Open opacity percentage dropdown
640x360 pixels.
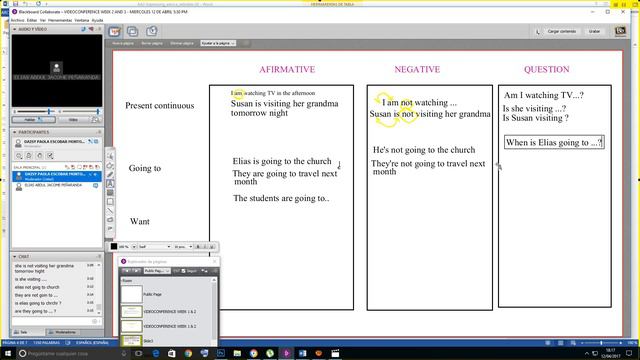(x=133, y=247)
